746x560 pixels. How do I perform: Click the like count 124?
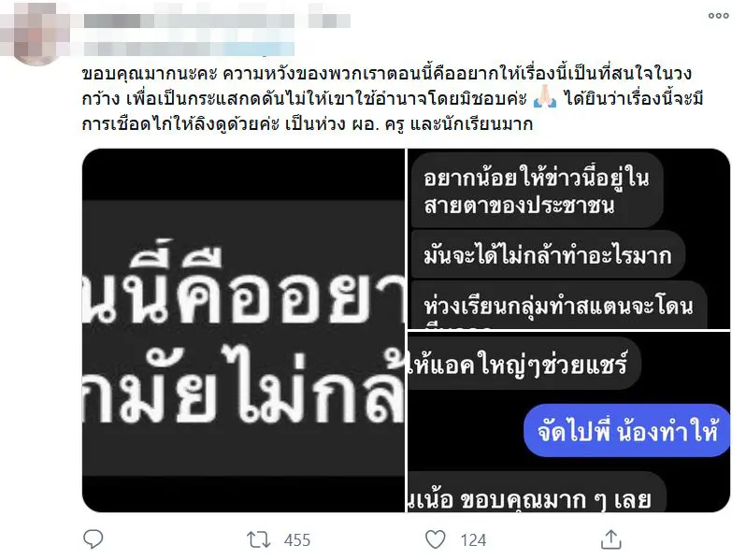[x=473, y=540]
